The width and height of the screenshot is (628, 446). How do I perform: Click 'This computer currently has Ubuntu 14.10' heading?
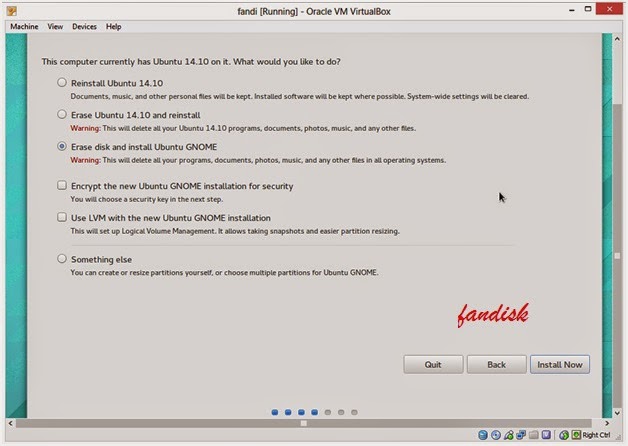coord(191,62)
